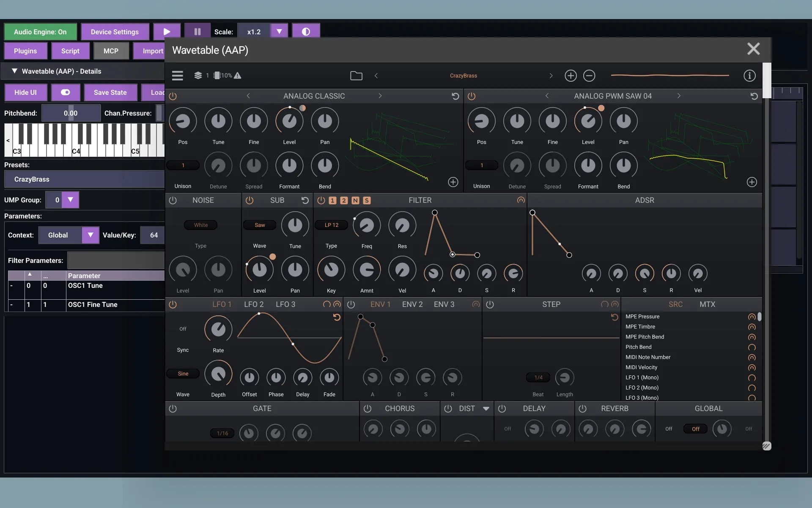
Task: Click the info icon in the plugin header
Action: click(x=749, y=75)
